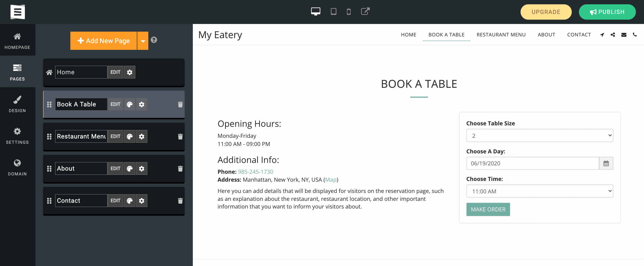The width and height of the screenshot is (644, 266).
Task: Go to HOME in site navigation
Action: [x=409, y=35]
